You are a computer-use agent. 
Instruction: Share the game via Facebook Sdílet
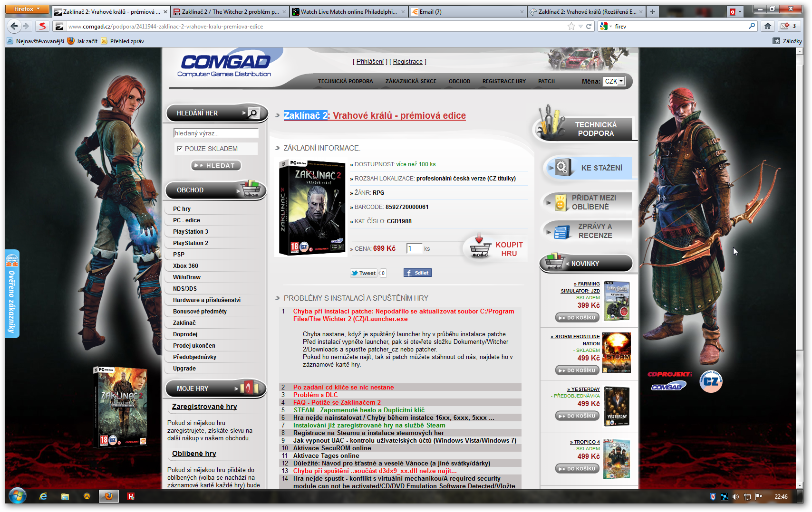(417, 273)
